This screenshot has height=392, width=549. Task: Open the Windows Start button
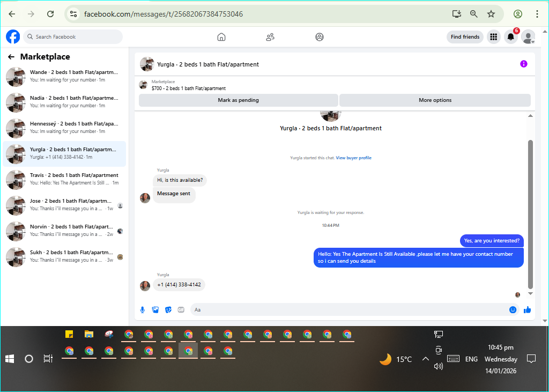pos(10,359)
